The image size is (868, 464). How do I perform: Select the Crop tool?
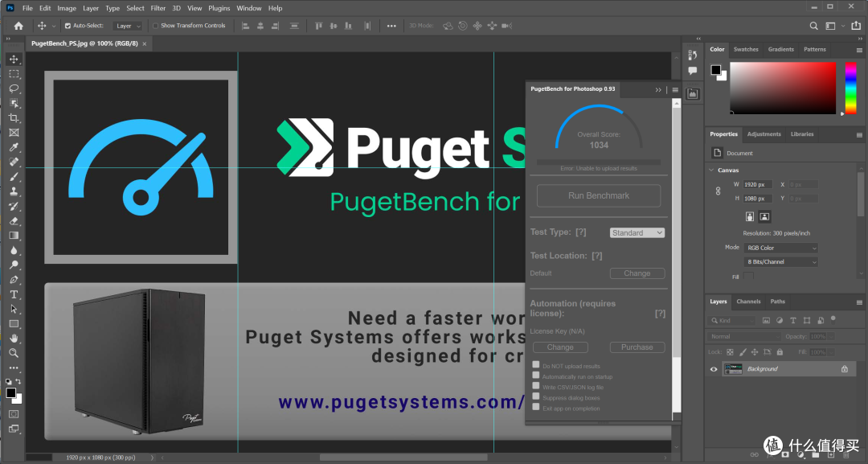pos(14,118)
